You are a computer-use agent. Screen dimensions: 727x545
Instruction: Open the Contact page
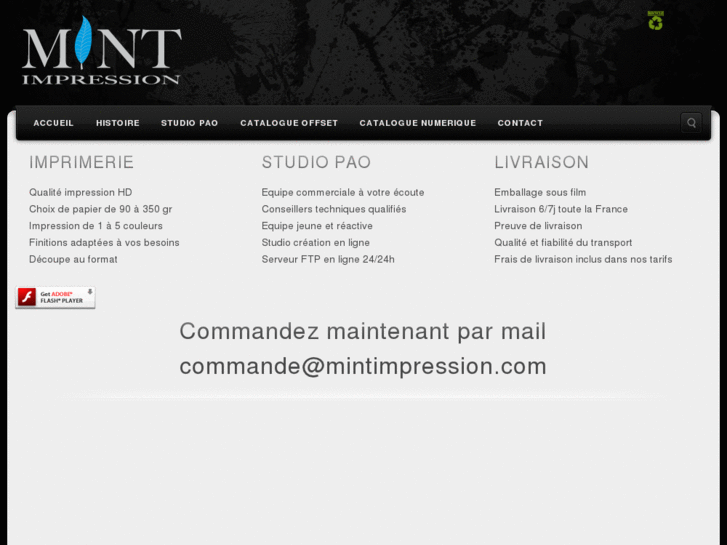pyautogui.click(x=520, y=123)
